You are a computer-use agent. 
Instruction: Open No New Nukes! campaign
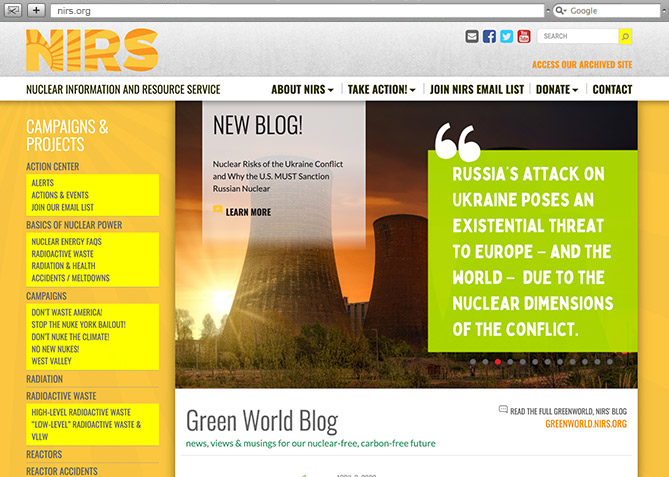[x=55, y=349]
